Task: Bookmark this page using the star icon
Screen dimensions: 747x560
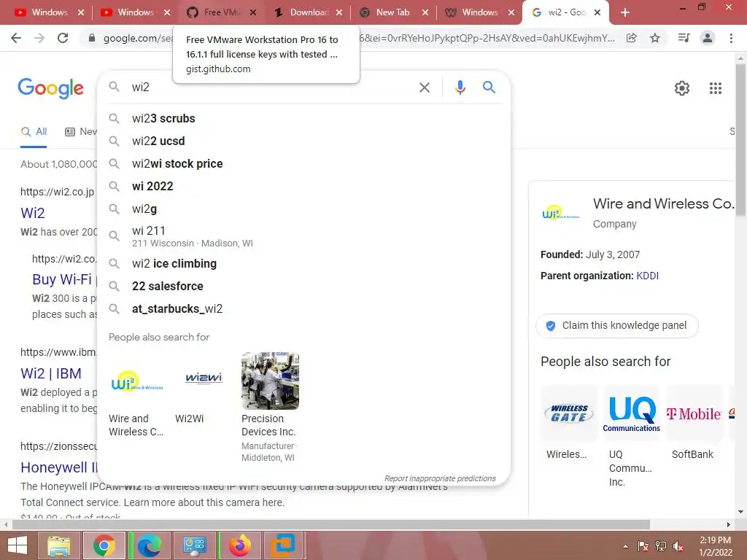Action: coord(655,38)
